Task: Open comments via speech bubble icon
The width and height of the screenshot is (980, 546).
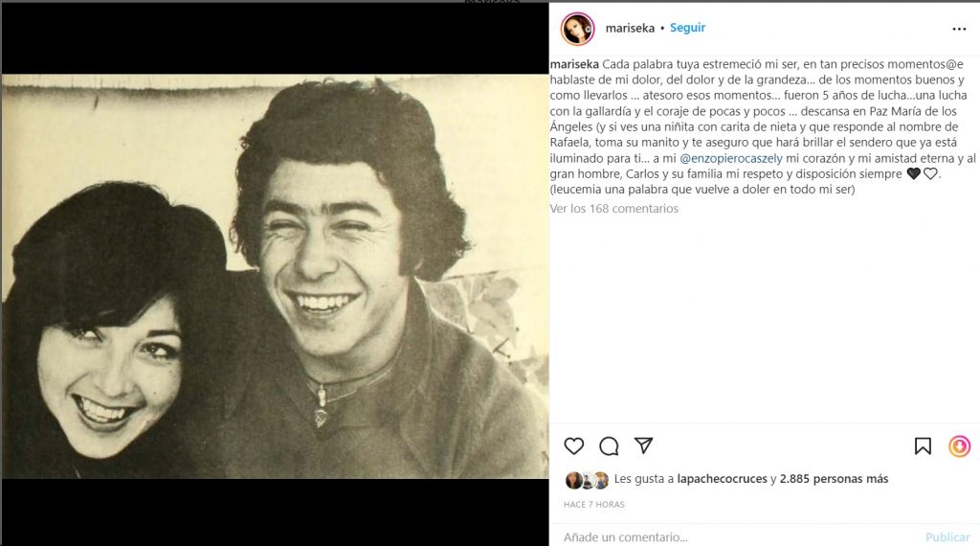Action: tap(609, 446)
